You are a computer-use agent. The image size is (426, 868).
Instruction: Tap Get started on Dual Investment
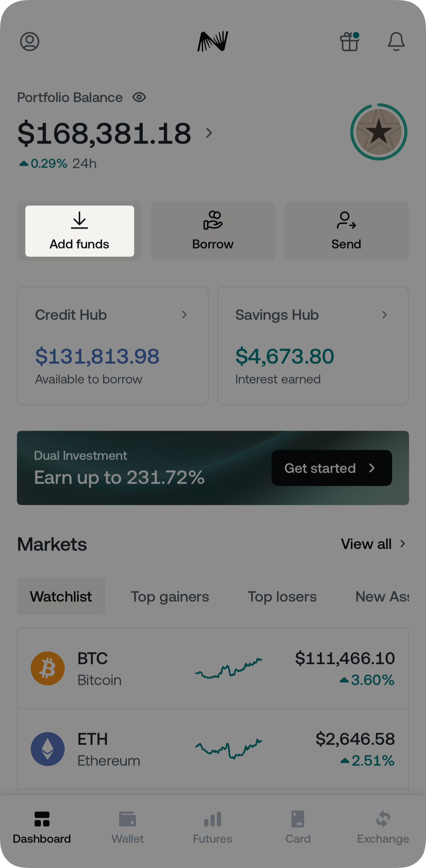pyautogui.click(x=331, y=468)
